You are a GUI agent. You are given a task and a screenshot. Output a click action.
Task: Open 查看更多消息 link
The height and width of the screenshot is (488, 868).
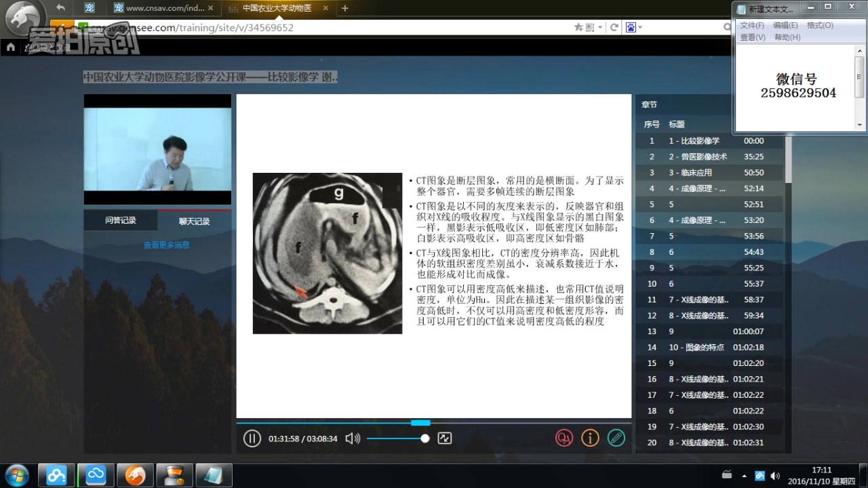point(166,245)
